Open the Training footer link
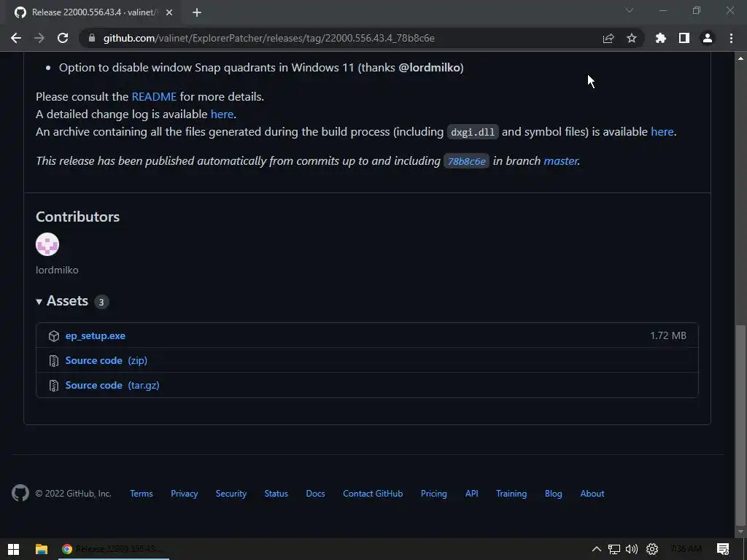 pyautogui.click(x=511, y=494)
